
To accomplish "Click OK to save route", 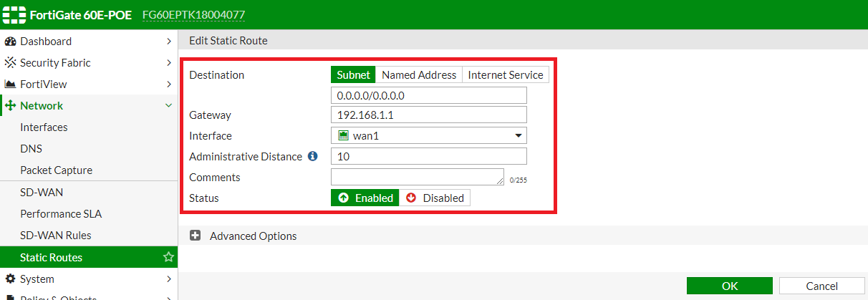I will [729, 286].
